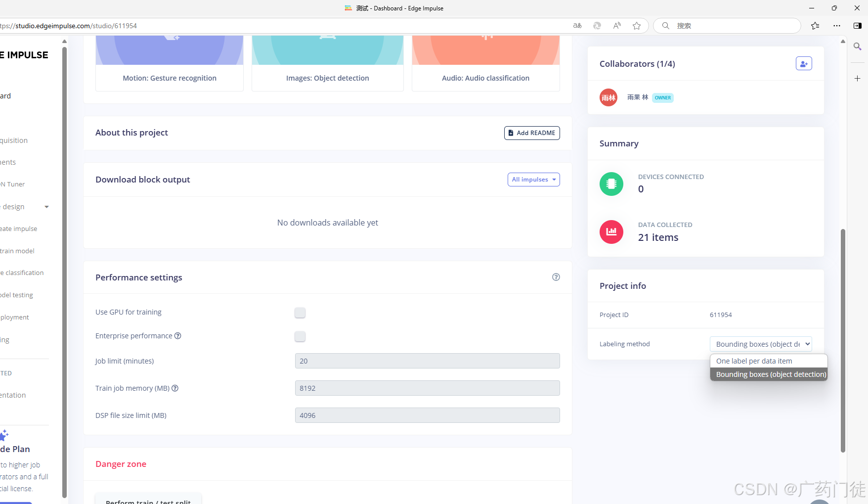Click the Danger zone heading
Viewport: 868px width, 504px height.
click(121, 464)
